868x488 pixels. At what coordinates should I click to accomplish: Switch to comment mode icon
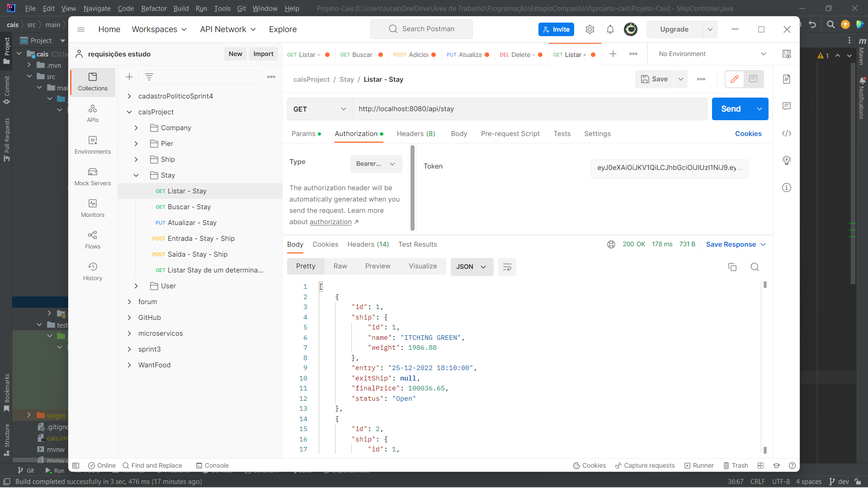(753, 79)
